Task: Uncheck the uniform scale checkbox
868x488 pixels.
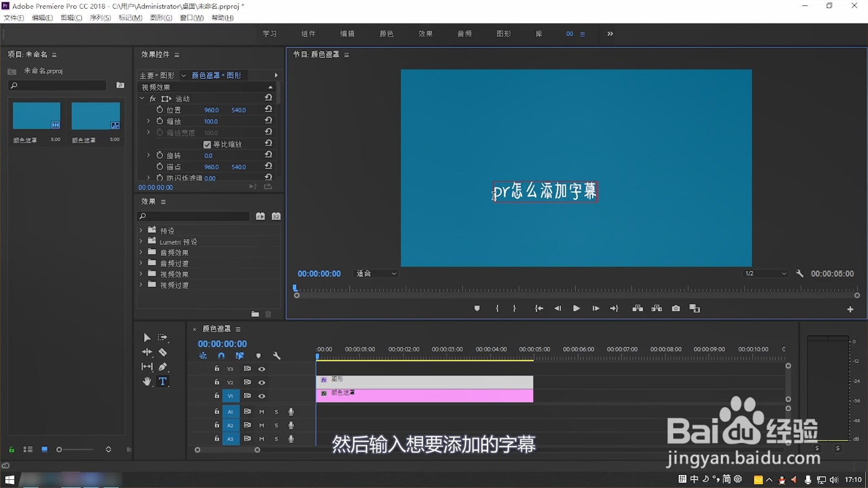Action: [207, 145]
